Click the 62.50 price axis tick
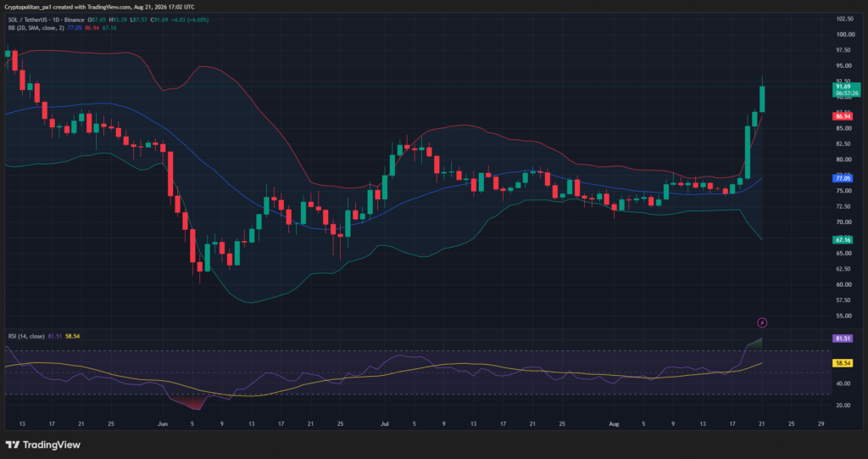This screenshot has height=459, width=868. click(x=843, y=269)
